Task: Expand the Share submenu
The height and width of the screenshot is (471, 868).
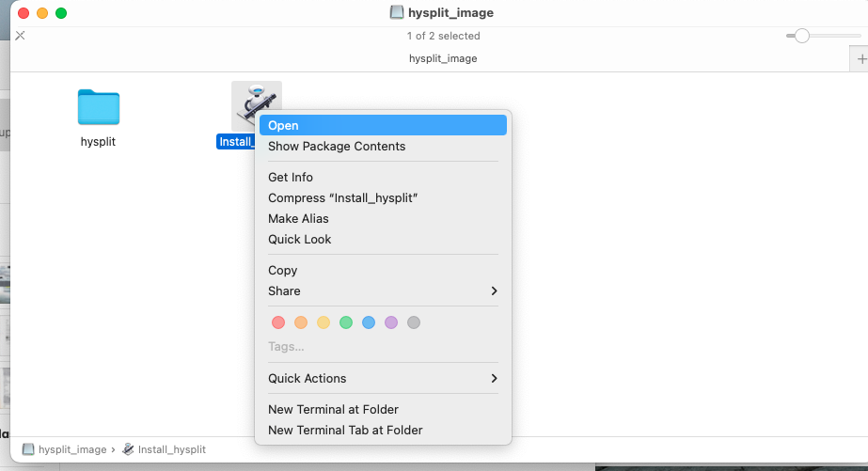Action: tap(383, 291)
